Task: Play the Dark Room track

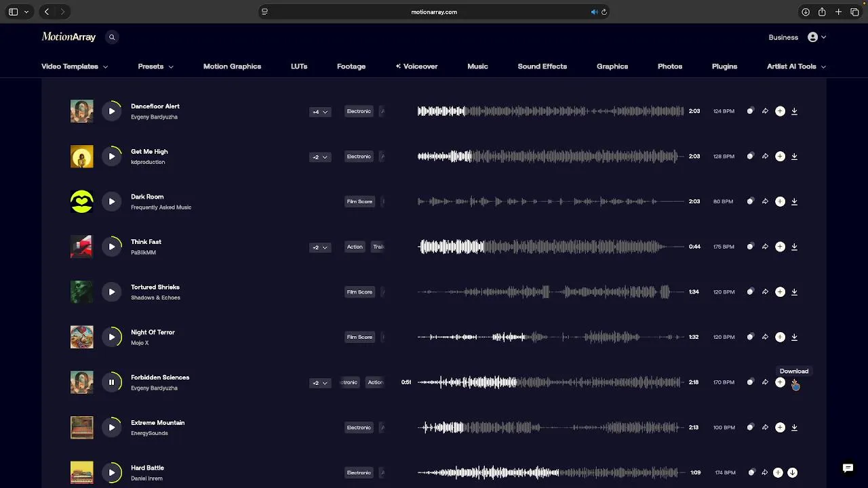Action: click(x=112, y=201)
